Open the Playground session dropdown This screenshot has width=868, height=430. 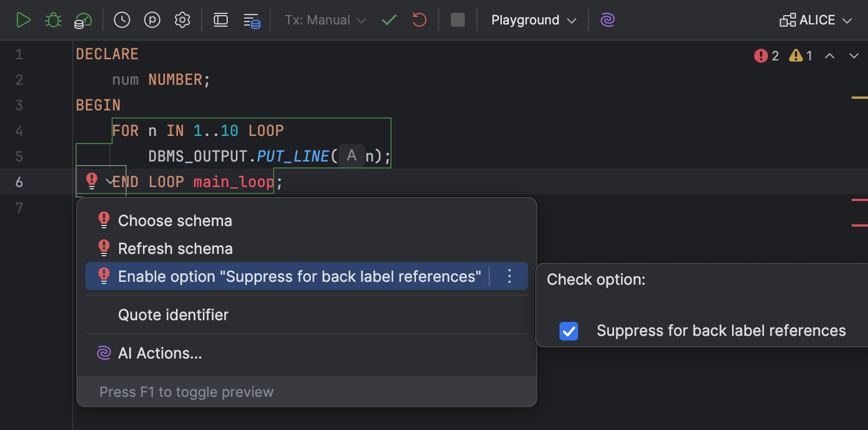click(x=533, y=20)
